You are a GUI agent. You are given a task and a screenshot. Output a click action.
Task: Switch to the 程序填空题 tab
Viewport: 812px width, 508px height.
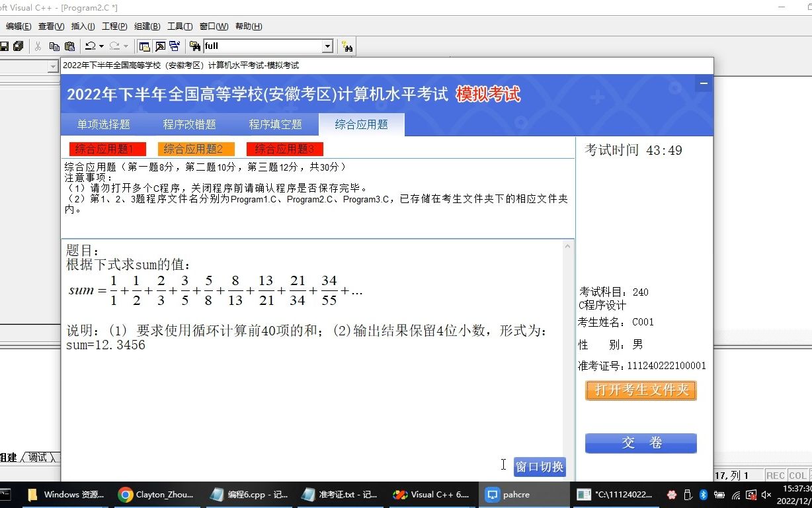pos(276,124)
